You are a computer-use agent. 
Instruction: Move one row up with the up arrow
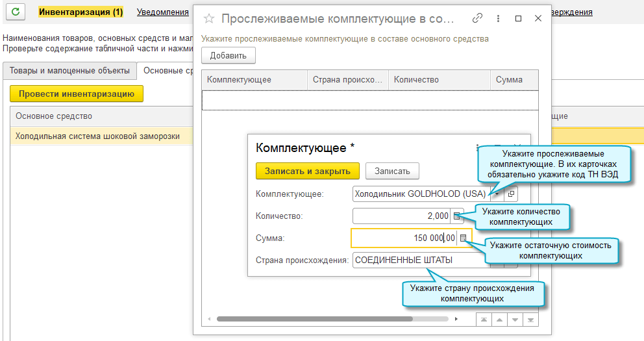[x=499, y=320]
